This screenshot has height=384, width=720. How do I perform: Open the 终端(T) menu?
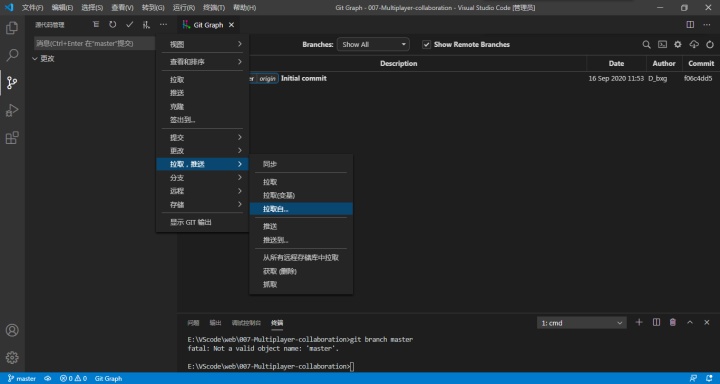coord(214,8)
